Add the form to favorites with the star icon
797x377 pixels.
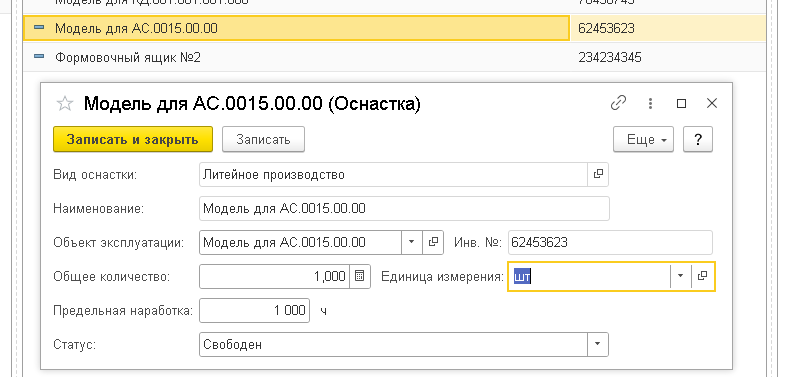click(65, 104)
